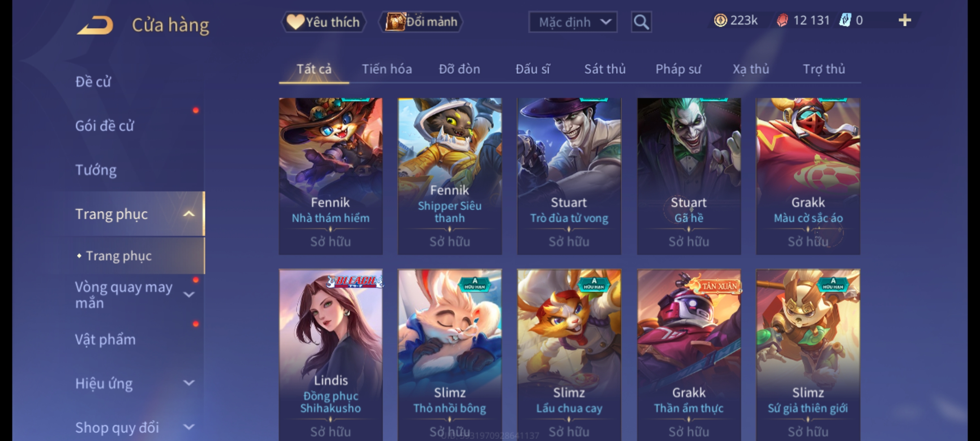Click the plus icon to add currency
This screenshot has height=441, width=980.
pyautogui.click(x=905, y=20)
